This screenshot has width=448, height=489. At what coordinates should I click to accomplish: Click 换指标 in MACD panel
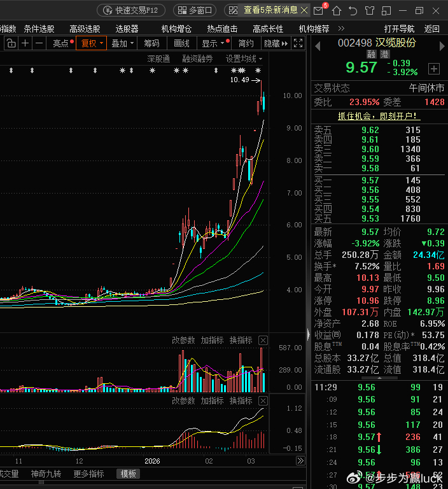241,400
